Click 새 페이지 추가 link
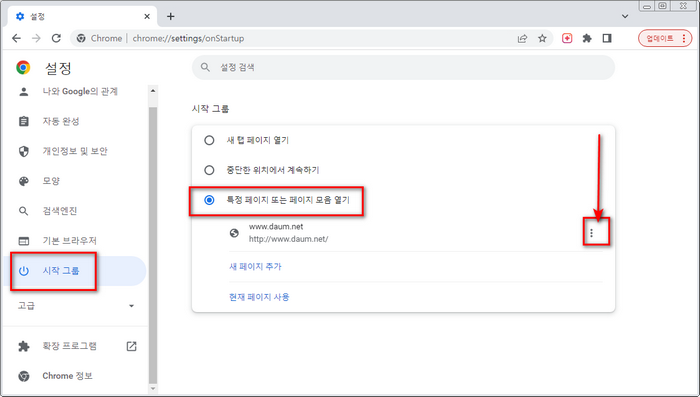Image resolution: width=700 pixels, height=397 pixels. (255, 267)
